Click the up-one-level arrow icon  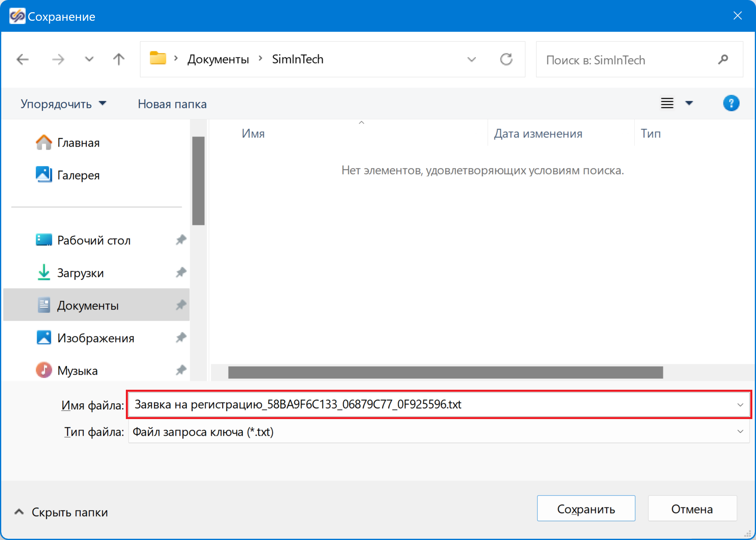[119, 59]
